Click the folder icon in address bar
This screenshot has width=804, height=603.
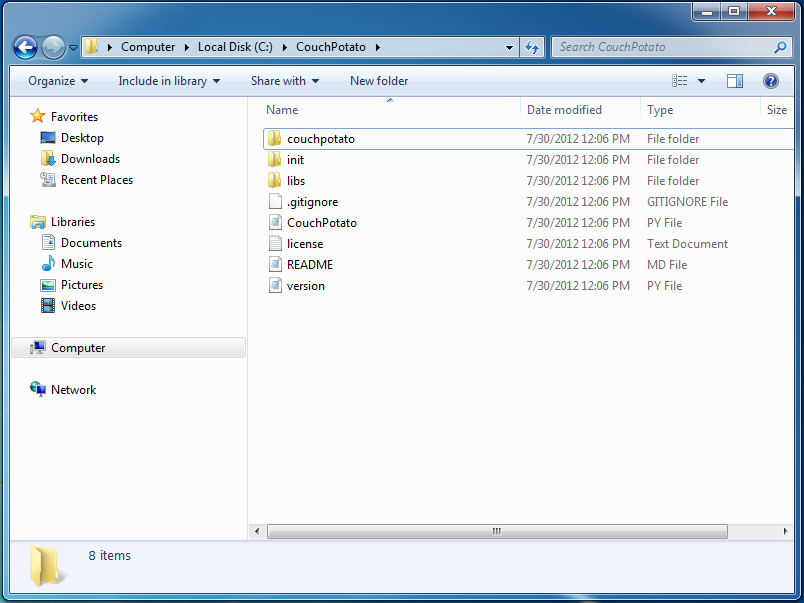[92, 47]
